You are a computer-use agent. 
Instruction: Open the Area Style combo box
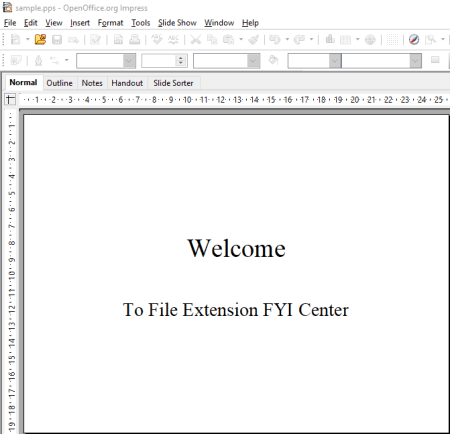(x=314, y=61)
